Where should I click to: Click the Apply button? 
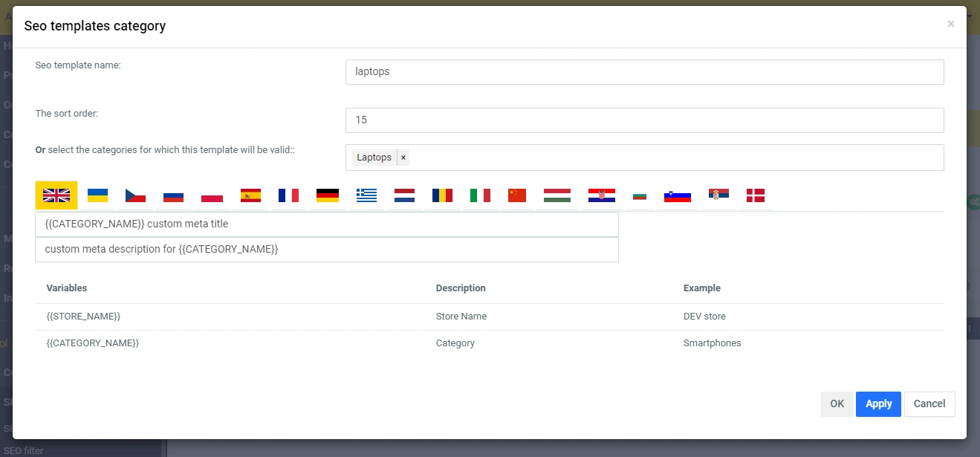pyautogui.click(x=878, y=403)
